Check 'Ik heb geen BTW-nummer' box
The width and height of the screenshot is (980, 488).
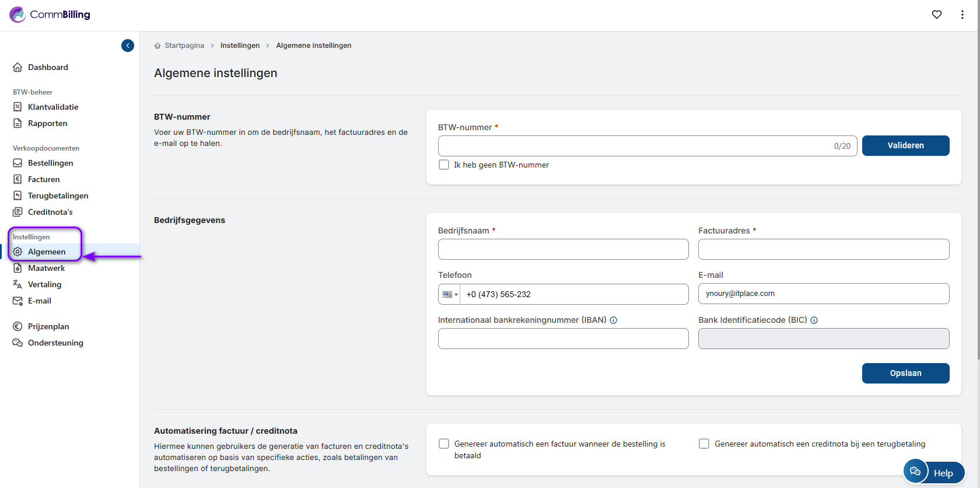[x=444, y=165]
